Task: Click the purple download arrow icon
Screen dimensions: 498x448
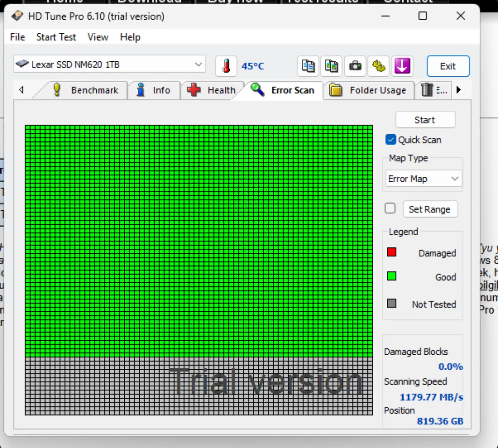Action: coord(402,66)
